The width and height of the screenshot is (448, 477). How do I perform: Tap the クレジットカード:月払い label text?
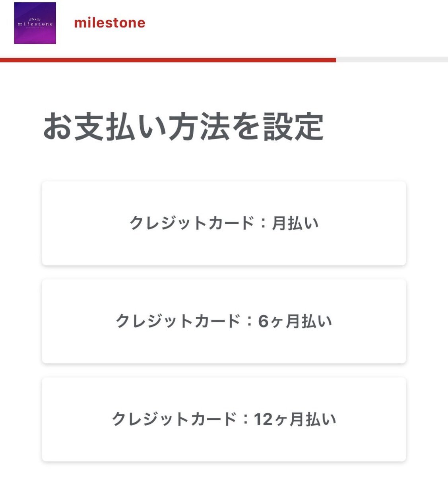(224, 223)
